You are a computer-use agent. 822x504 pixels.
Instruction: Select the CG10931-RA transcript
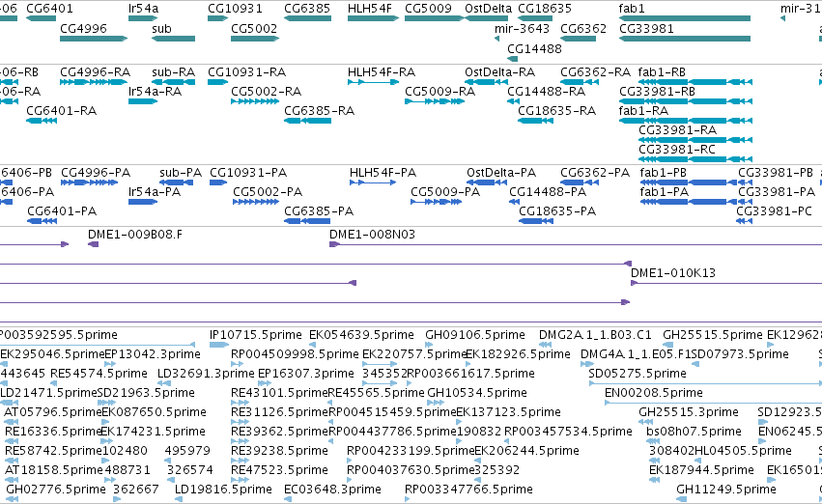tap(217, 82)
